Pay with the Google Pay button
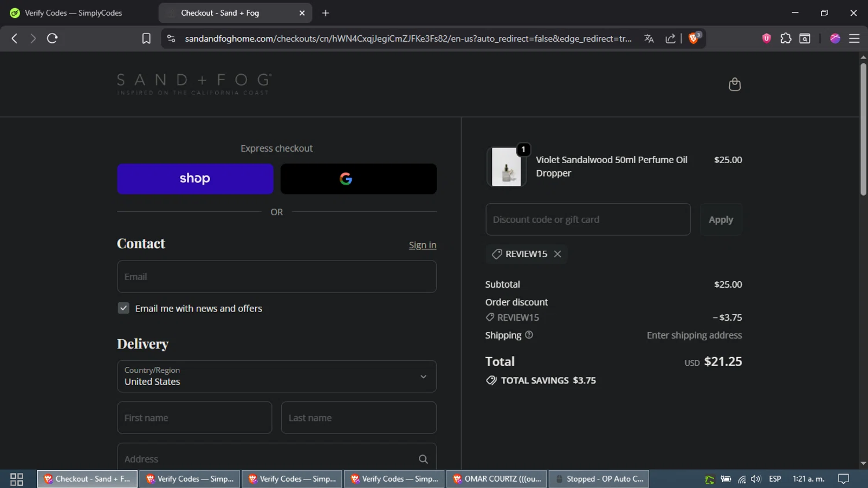Screen dimensions: 868x488 pyautogui.click(x=358, y=178)
